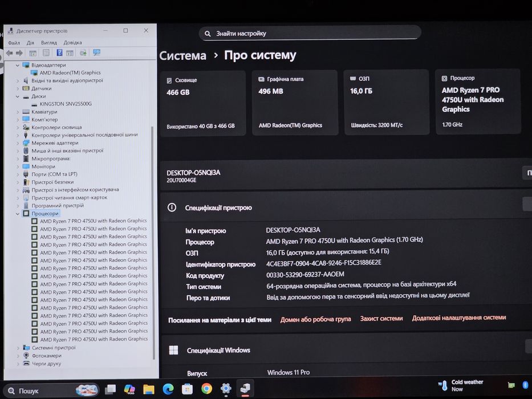Select Контролери універсальної послідовної шини item

point(84,135)
